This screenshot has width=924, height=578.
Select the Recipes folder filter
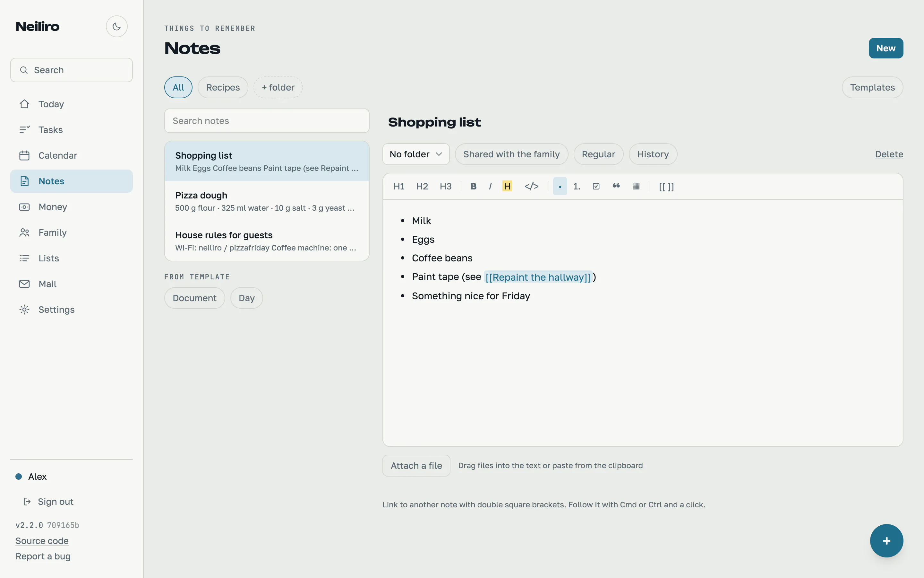pyautogui.click(x=223, y=87)
